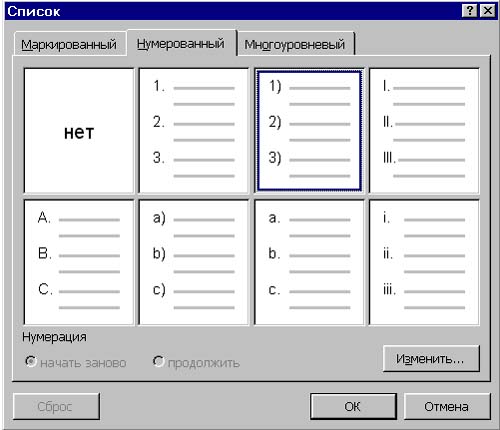This screenshot has height=430, width=500.
Task: Select the 'нет' (none) list format
Action: 79,131
